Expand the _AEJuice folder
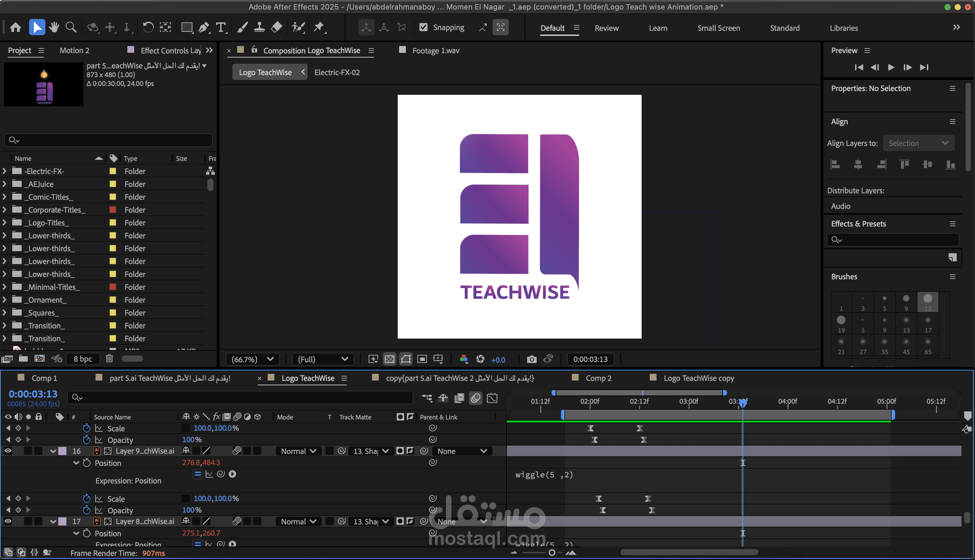The width and height of the screenshot is (975, 560). click(x=5, y=184)
